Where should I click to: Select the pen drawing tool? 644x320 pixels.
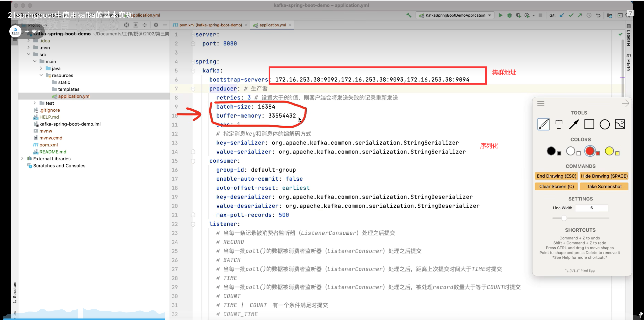(x=543, y=124)
